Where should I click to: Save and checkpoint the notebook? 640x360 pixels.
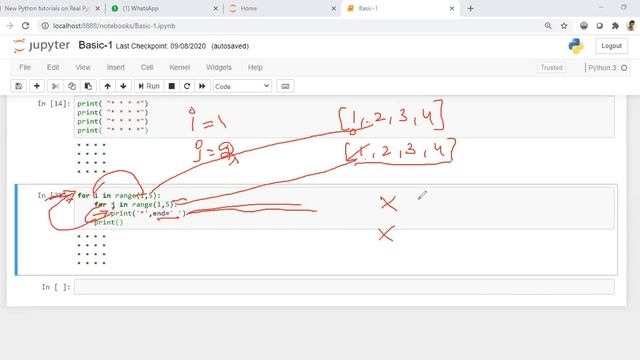19,86
